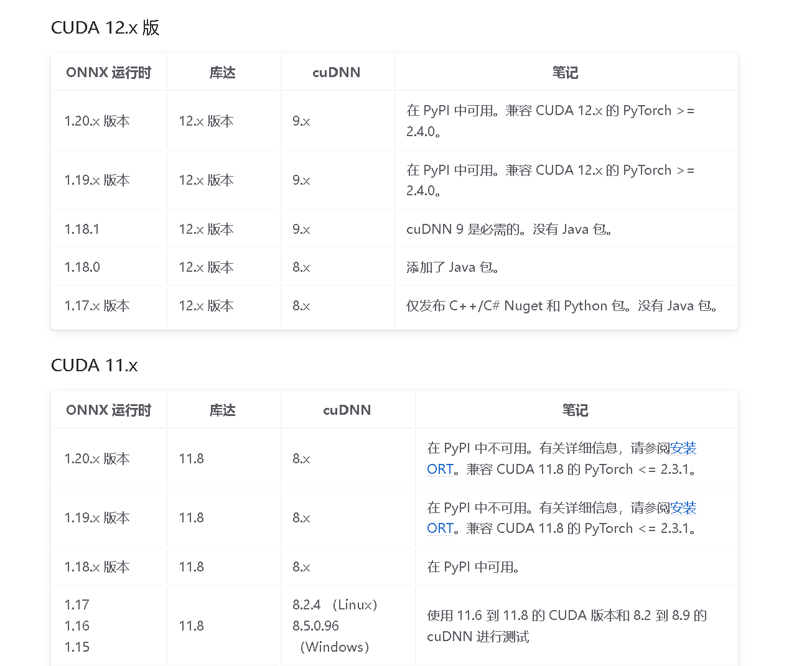The height and width of the screenshot is (666, 812).
Task: Select the 1.18.1 version cell
Action: (x=82, y=229)
